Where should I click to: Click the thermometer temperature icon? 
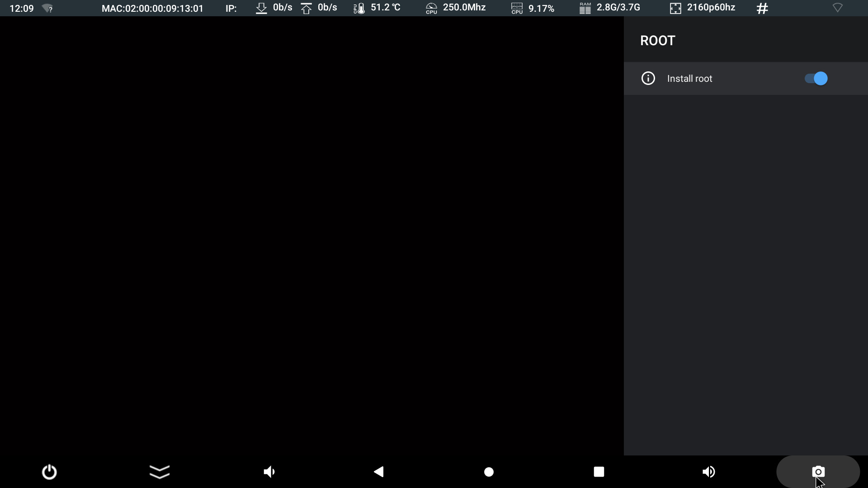coord(359,8)
